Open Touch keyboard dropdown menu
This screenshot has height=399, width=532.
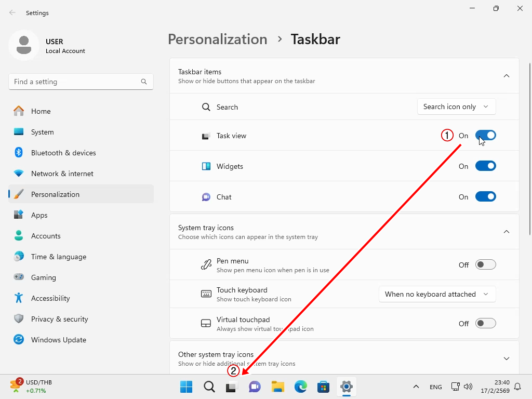437,294
